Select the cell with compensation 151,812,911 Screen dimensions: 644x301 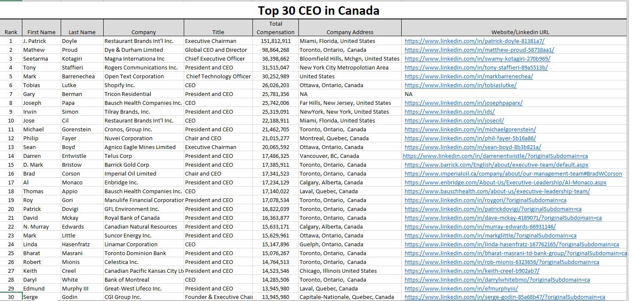[276, 41]
